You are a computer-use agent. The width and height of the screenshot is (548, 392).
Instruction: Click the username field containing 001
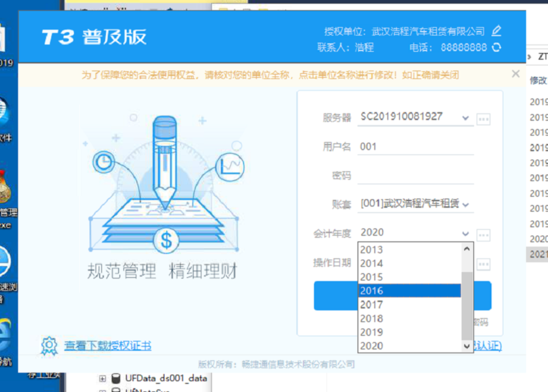(415, 147)
